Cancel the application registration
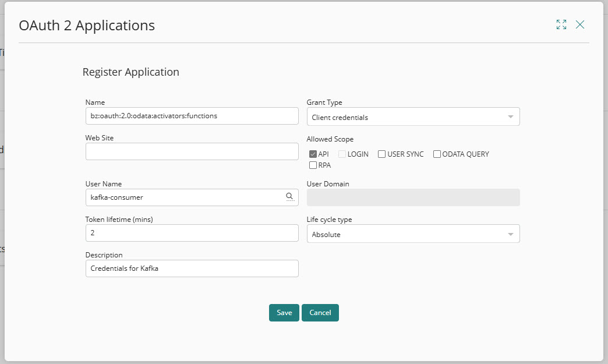 [320, 312]
